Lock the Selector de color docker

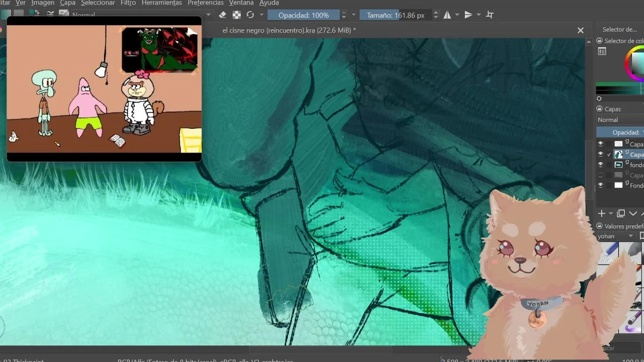pos(599,41)
